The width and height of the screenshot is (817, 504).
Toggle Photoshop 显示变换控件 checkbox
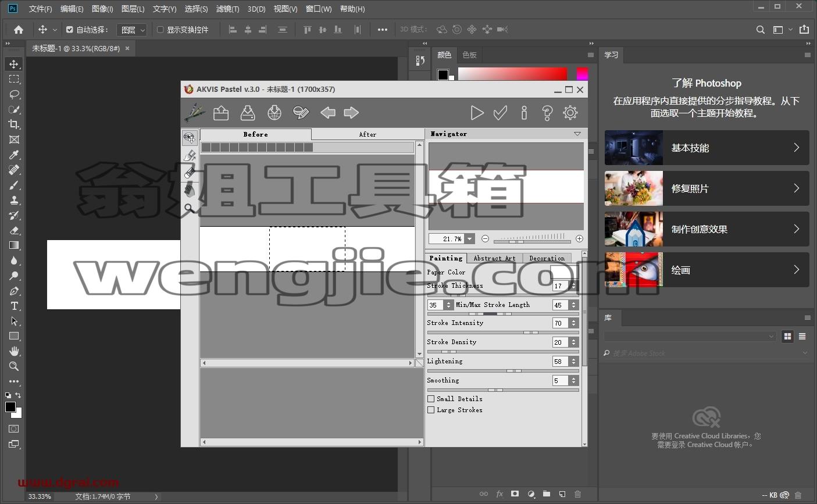click(x=160, y=30)
